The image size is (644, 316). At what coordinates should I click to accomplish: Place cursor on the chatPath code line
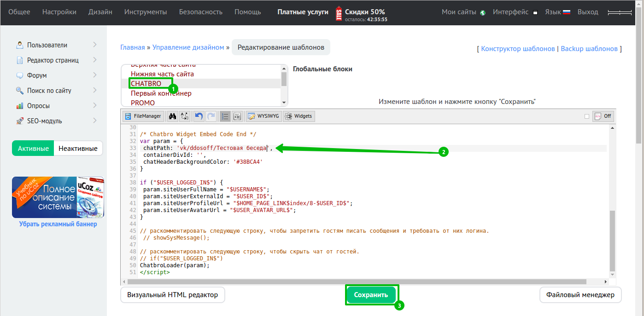(x=373, y=148)
